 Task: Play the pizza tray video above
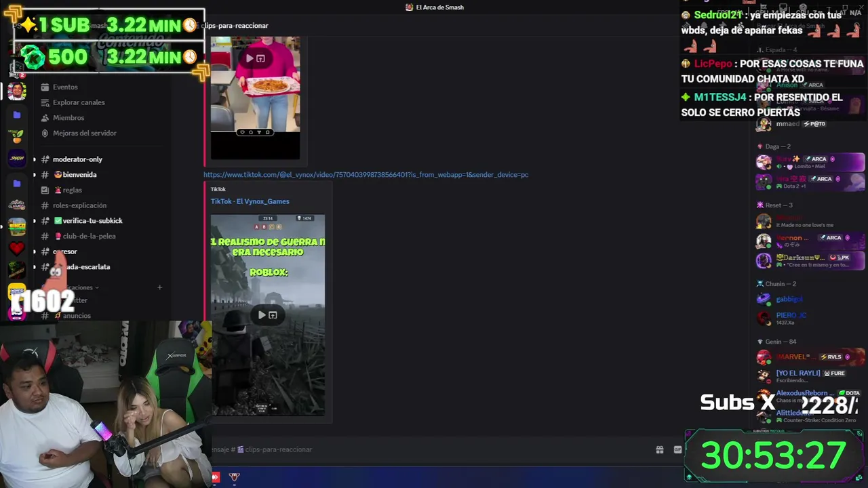tap(250, 58)
